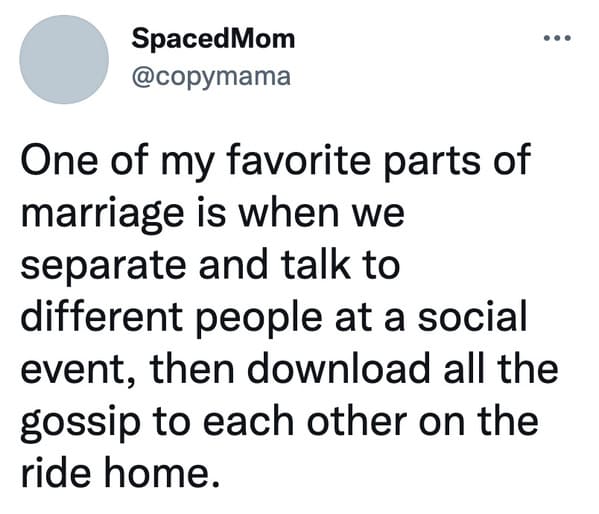The height and width of the screenshot is (514, 599).
Task: Open the three-dot more options menu
Action: (x=557, y=38)
